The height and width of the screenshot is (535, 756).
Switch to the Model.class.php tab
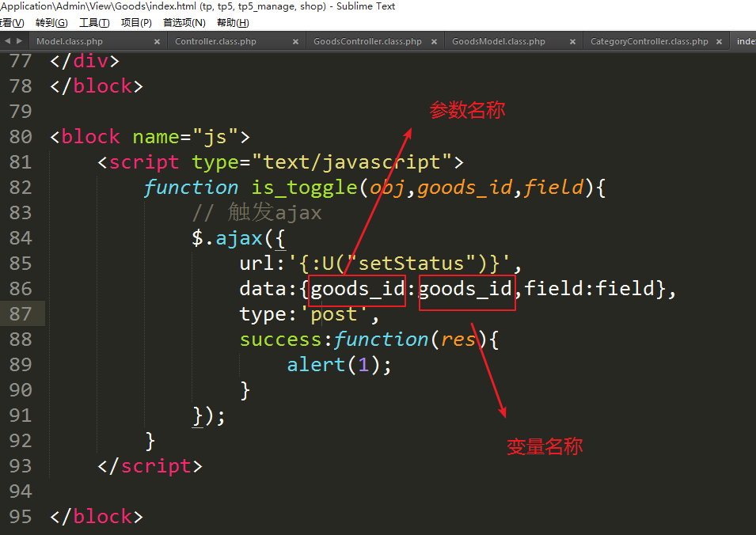point(70,42)
